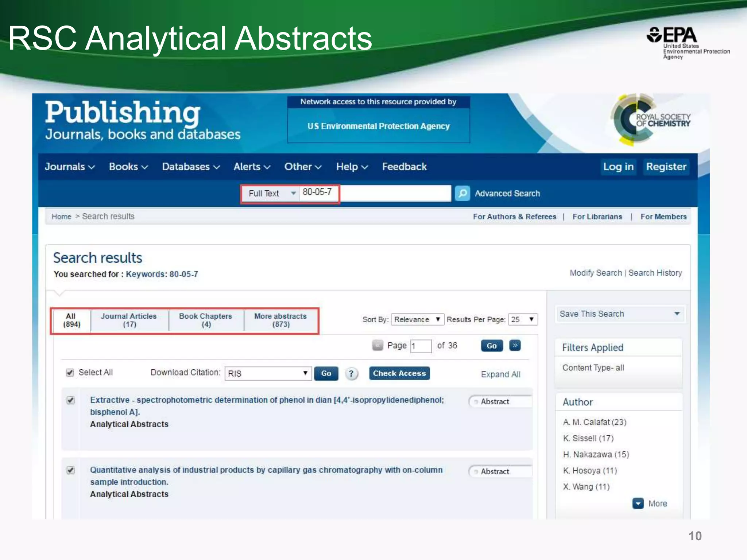Filter by author K. Sissell (17)
Screen dimensions: 747x560
tap(588, 438)
